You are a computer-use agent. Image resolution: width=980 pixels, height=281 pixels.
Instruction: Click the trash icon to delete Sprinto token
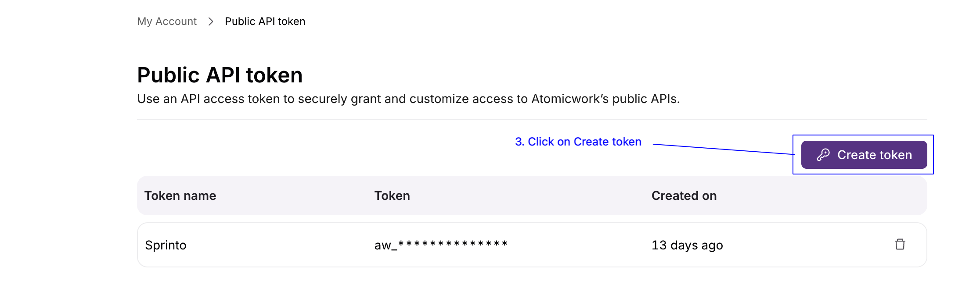click(900, 244)
